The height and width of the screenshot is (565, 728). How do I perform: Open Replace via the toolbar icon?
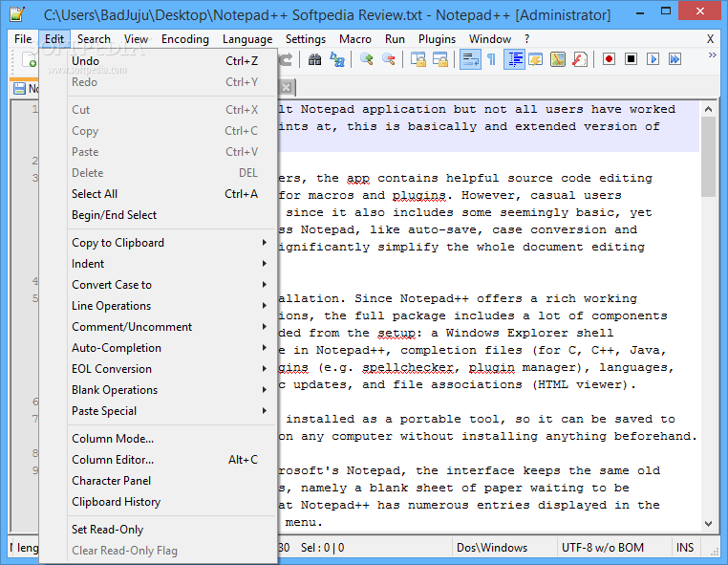pyautogui.click(x=337, y=59)
